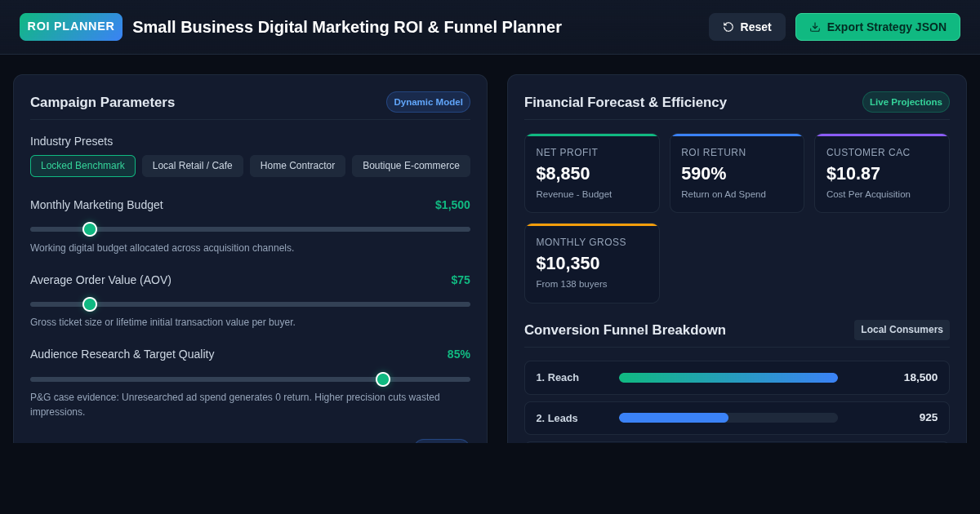Click the Audience Research & Target Quality slider
Screen dimensions: 980x514
[x=250, y=379]
